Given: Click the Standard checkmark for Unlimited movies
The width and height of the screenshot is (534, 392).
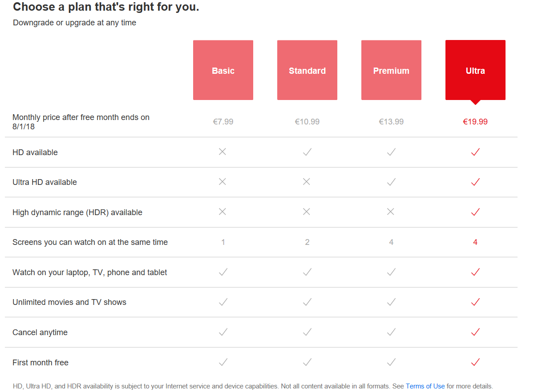Looking at the screenshot, I should [x=307, y=302].
